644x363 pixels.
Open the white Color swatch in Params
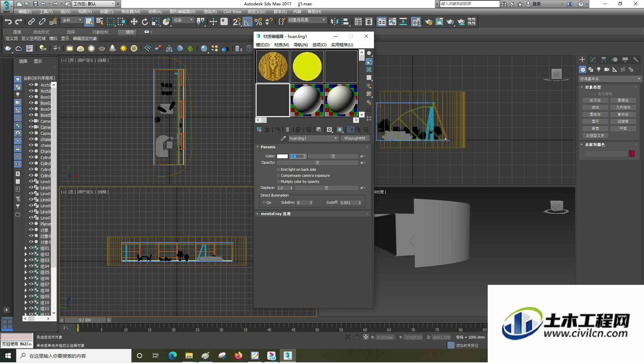click(282, 156)
